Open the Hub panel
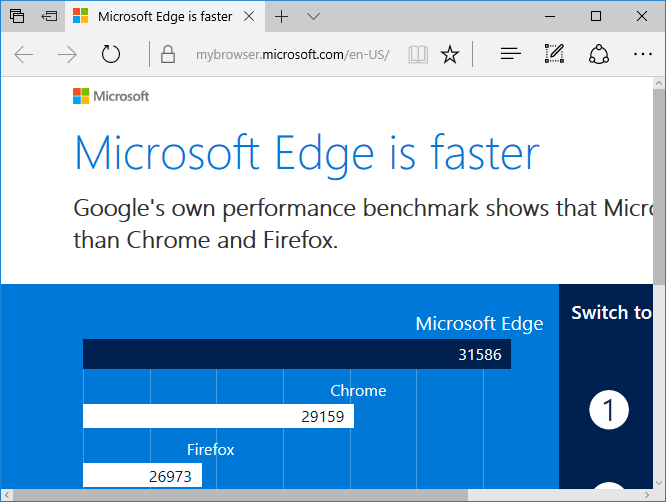Image resolution: width=666 pixels, height=502 pixels. [x=511, y=54]
